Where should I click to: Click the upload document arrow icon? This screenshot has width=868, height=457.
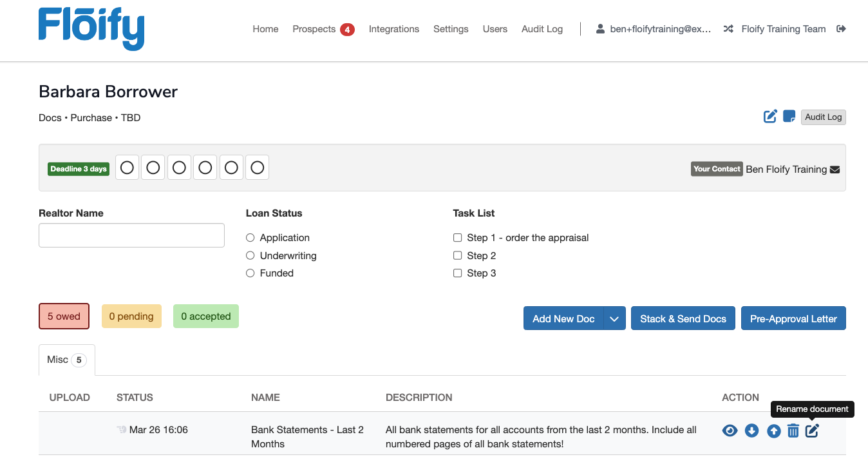click(x=773, y=431)
